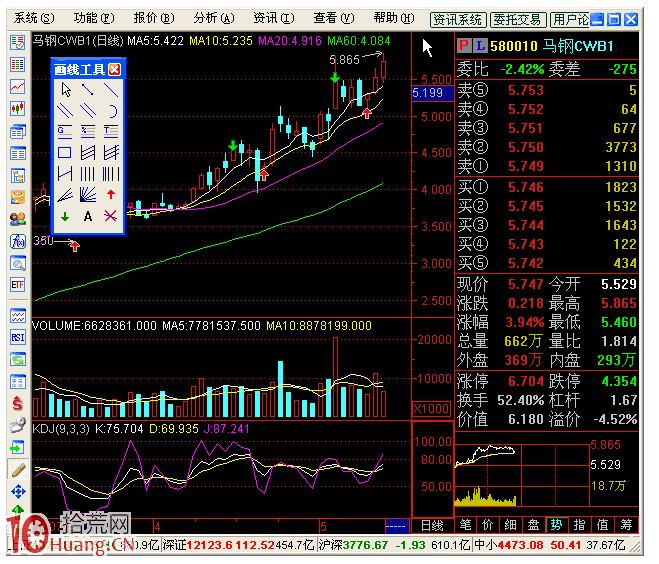
Task: Click the red S dollar sidebar icon
Action: (18, 403)
